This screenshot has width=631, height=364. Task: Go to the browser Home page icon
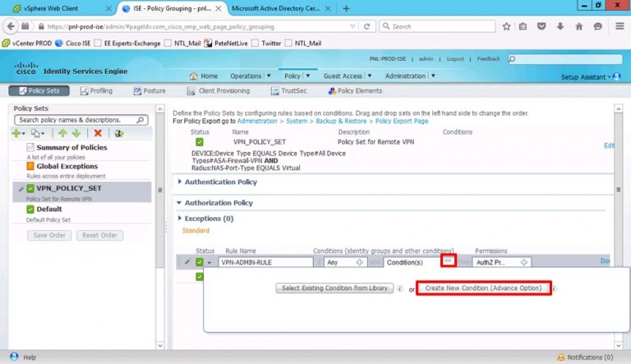coord(579,26)
